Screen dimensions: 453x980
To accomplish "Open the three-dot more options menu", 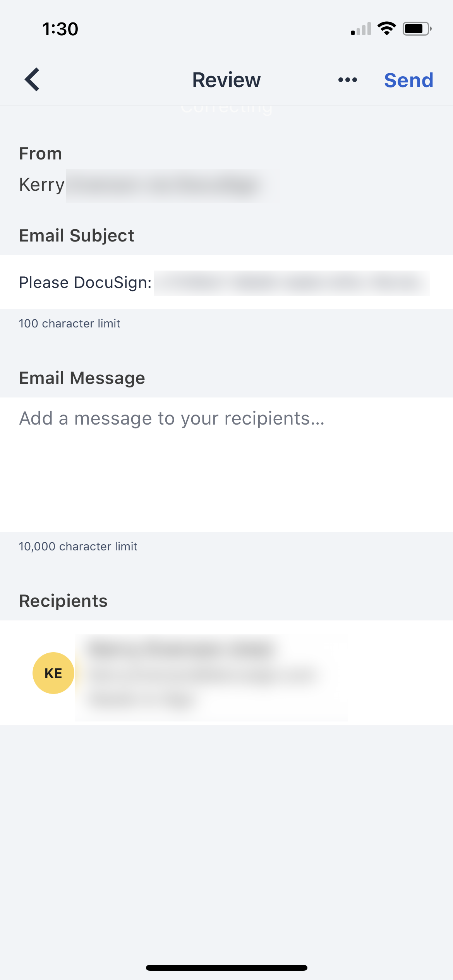I will tap(347, 80).
